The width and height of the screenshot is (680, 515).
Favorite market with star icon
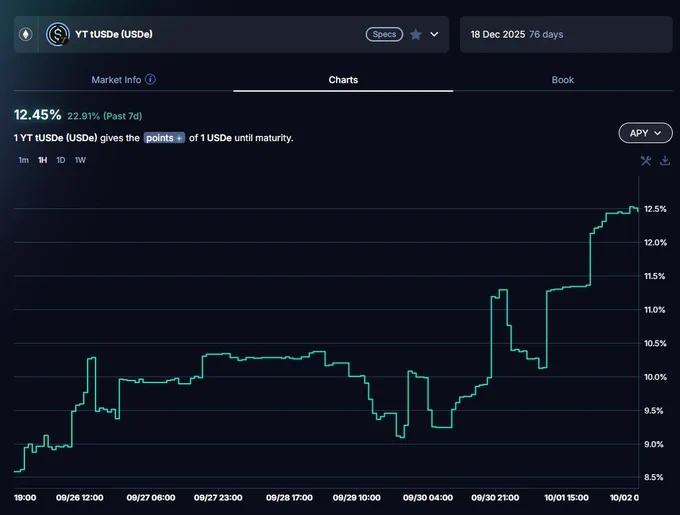[x=415, y=34]
